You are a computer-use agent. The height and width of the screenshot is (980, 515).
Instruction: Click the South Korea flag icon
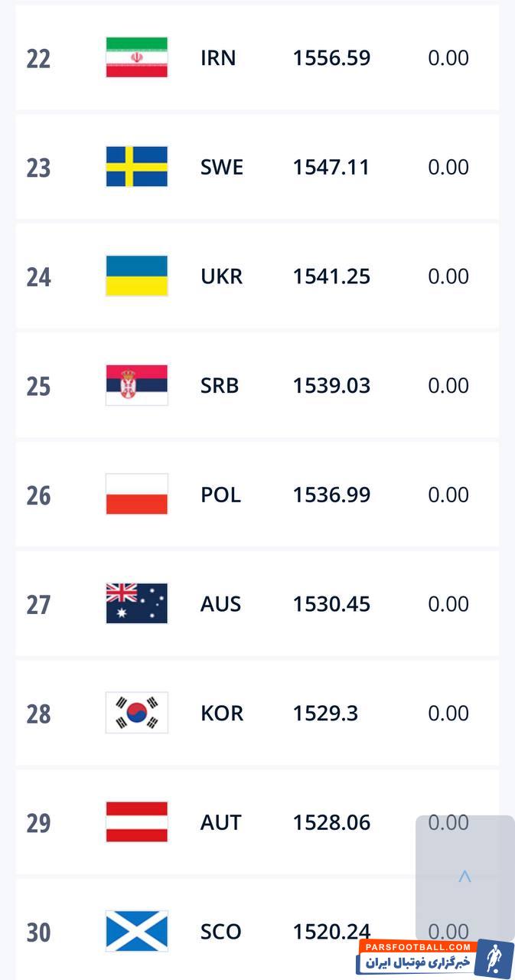(136, 713)
